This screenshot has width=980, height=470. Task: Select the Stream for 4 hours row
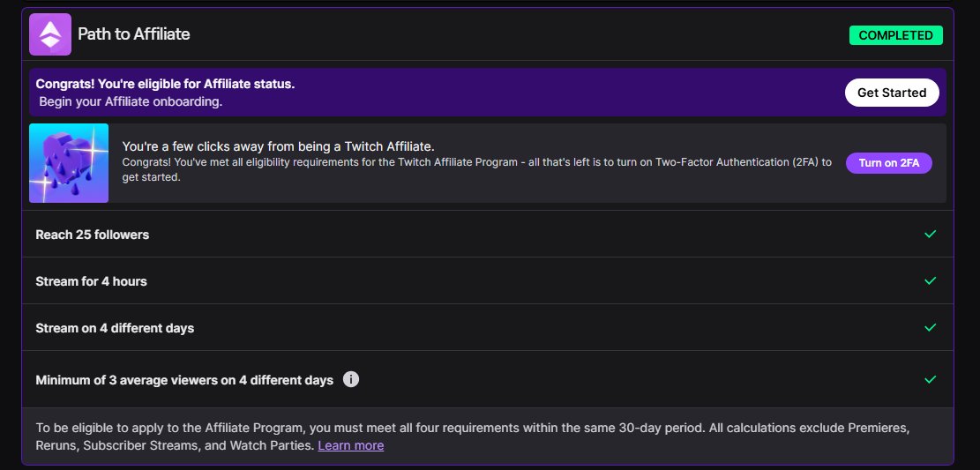488,280
